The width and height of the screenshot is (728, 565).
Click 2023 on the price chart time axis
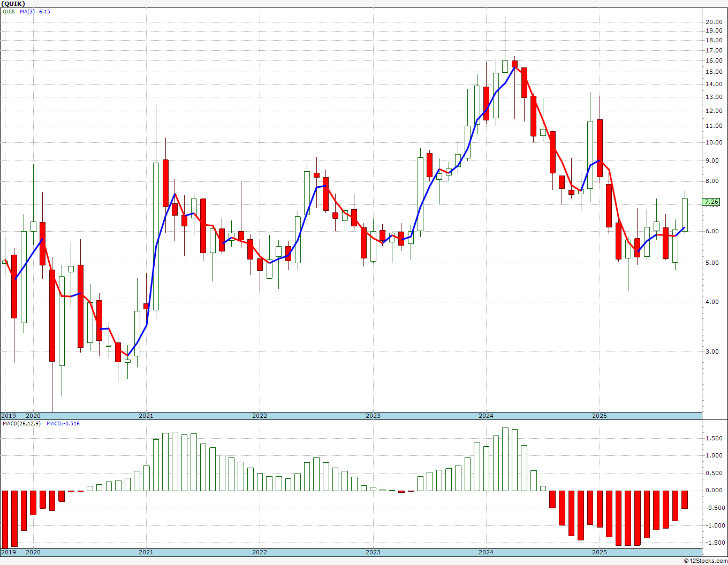coord(373,416)
